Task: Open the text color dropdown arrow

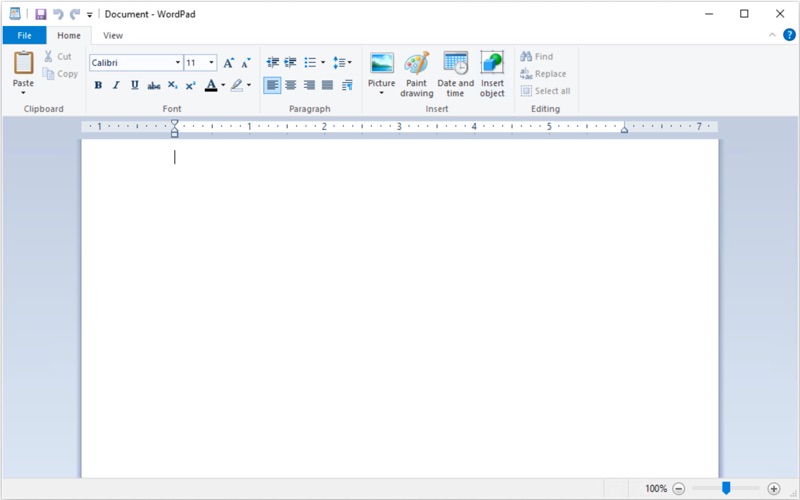Action: coord(223,85)
